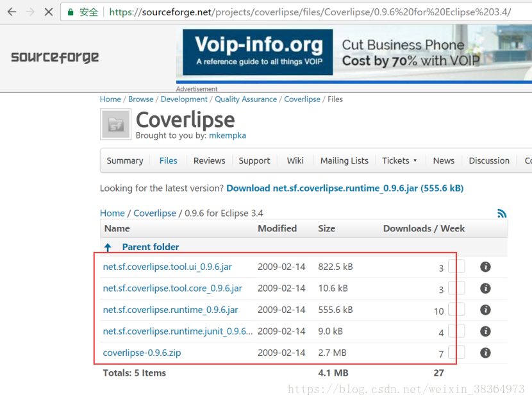Expand the Tickets dropdown menu
Viewport: 532px width, 402px height.
click(x=399, y=160)
